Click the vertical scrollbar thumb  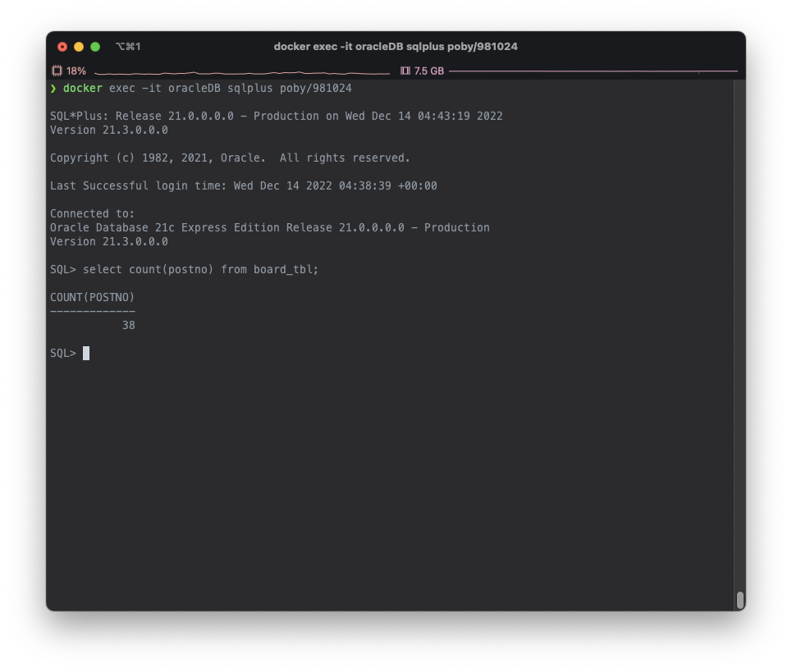click(740, 601)
